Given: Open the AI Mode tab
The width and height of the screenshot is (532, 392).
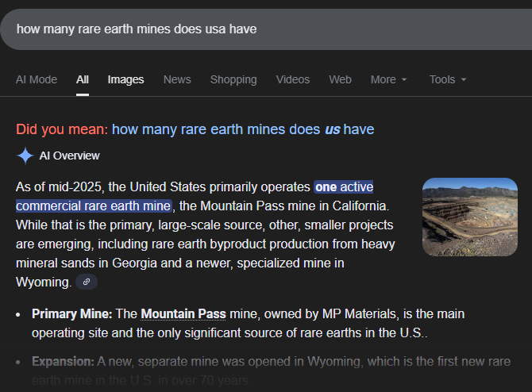Looking at the screenshot, I should coord(37,79).
